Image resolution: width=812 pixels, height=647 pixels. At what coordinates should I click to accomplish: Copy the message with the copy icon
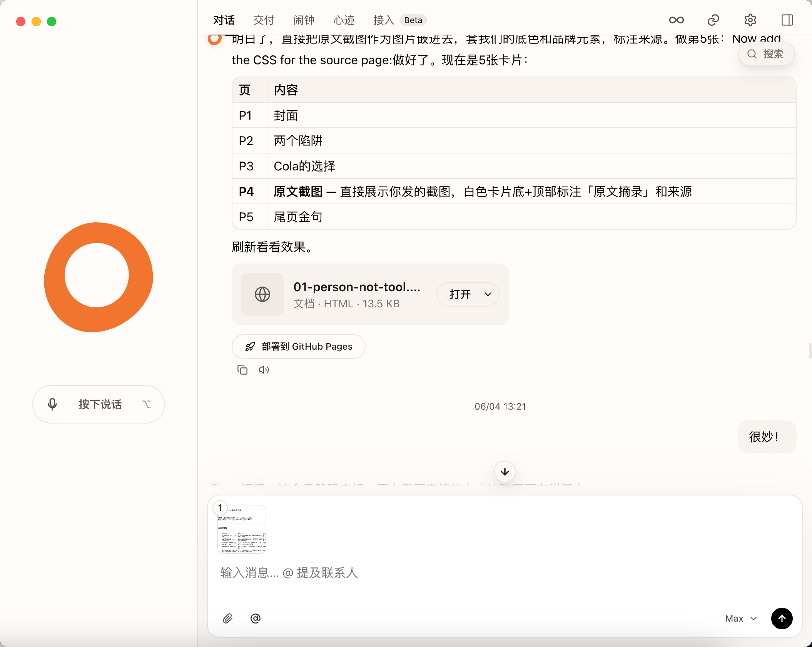tap(242, 370)
